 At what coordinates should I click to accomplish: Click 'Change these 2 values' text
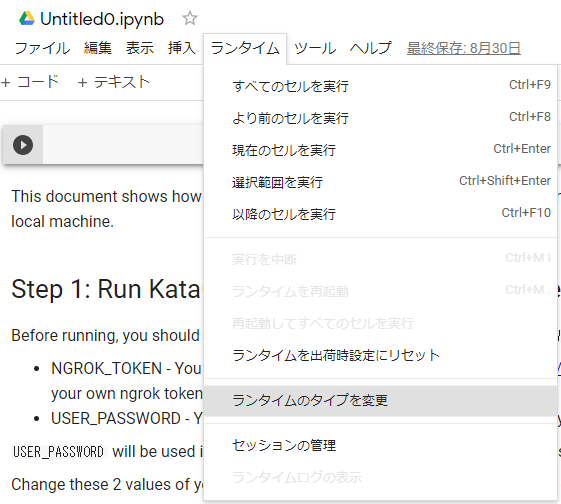pyautogui.click(x=107, y=485)
